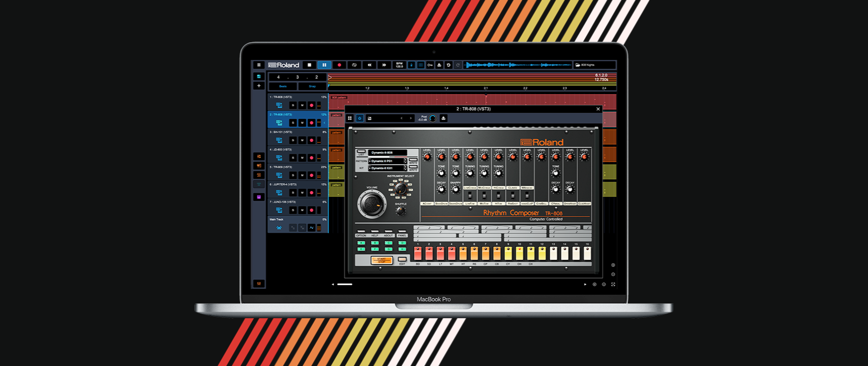This screenshot has height=366, width=868.
Task: Click the 4.3.2 position display
Action: click(297, 77)
